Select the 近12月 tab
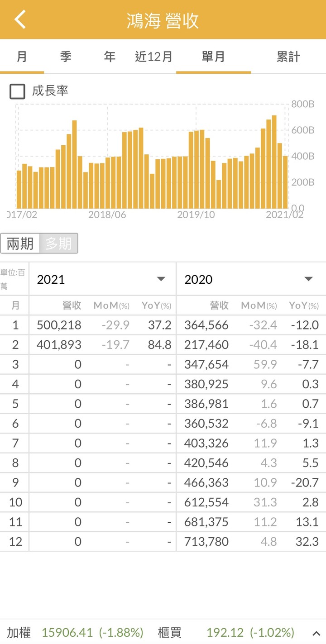326x644 pixels. click(x=154, y=57)
